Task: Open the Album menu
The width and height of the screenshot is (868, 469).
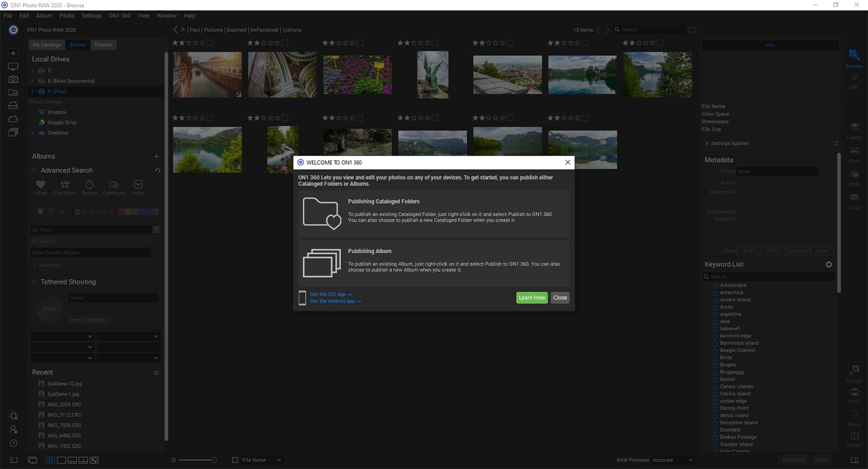Action: coord(44,16)
